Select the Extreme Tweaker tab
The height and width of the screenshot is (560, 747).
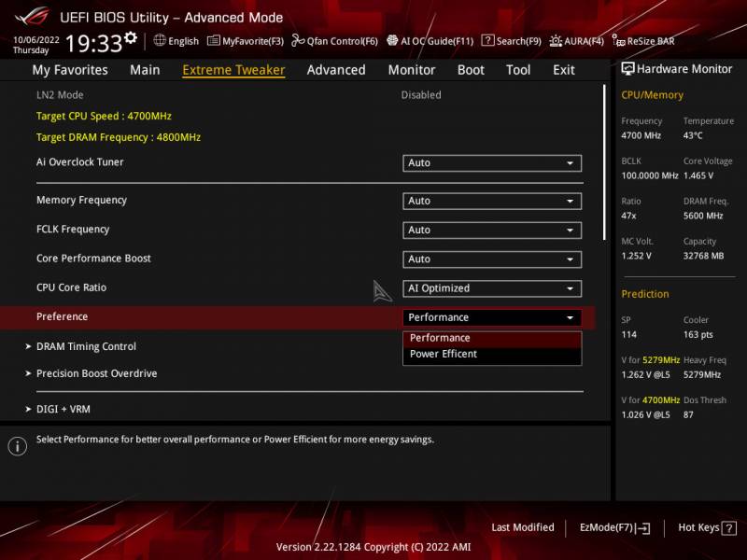click(x=233, y=70)
